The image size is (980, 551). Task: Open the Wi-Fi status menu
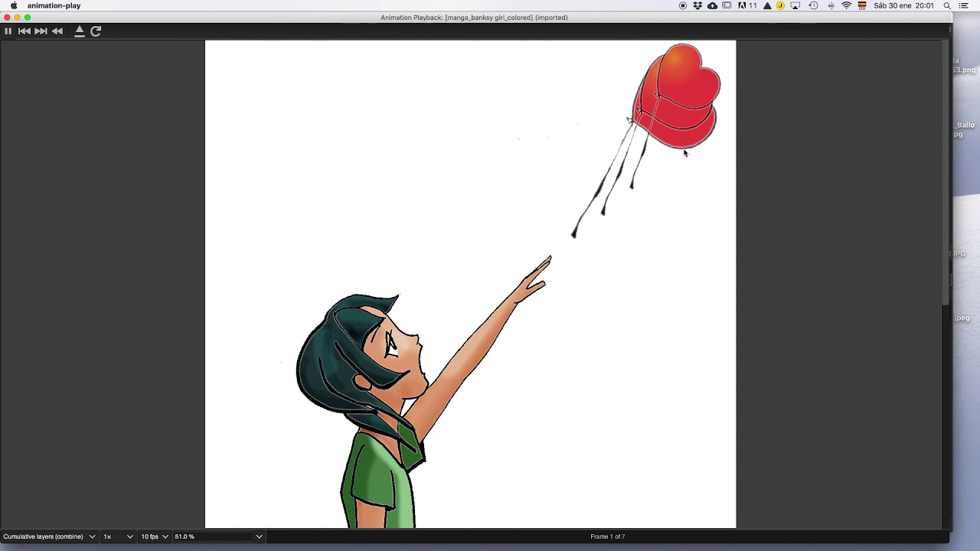[x=846, y=5]
